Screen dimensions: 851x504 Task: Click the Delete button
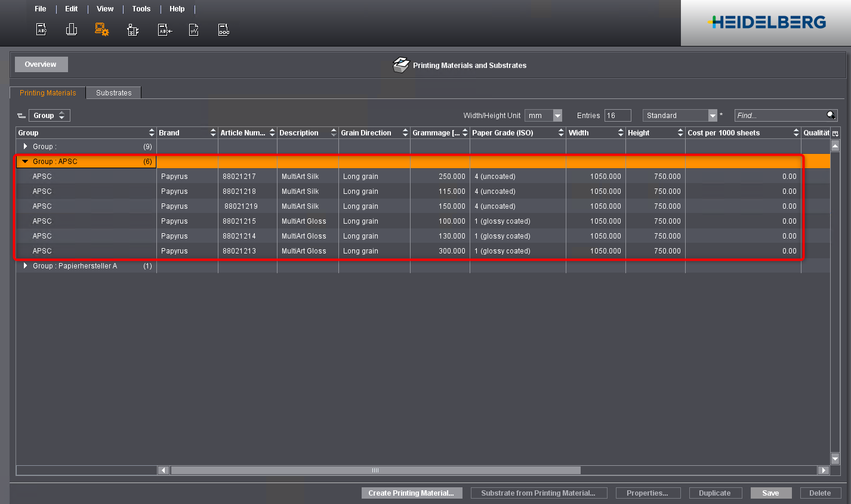click(x=820, y=493)
